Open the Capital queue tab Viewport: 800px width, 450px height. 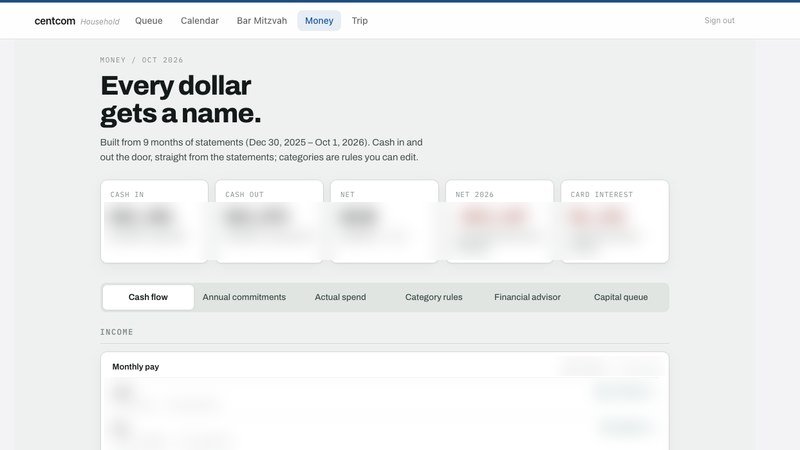[x=621, y=297]
